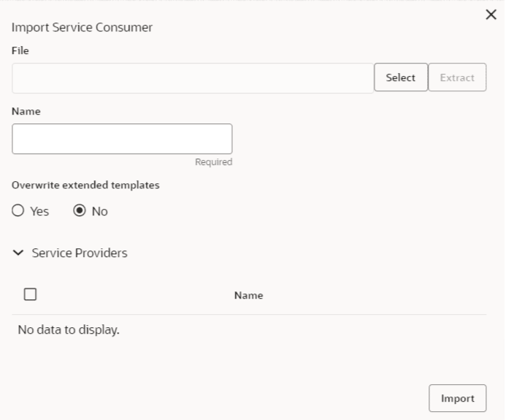This screenshot has width=506, height=420.
Task: Click the Yes option label text
Action: [x=39, y=211]
